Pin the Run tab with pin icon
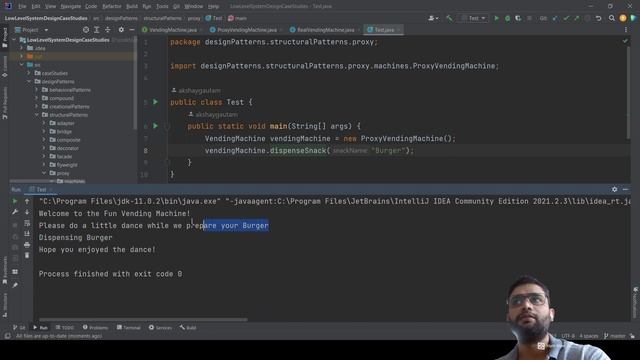Image resolution: width=640 pixels, height=360 pixels. coord(15,285)
